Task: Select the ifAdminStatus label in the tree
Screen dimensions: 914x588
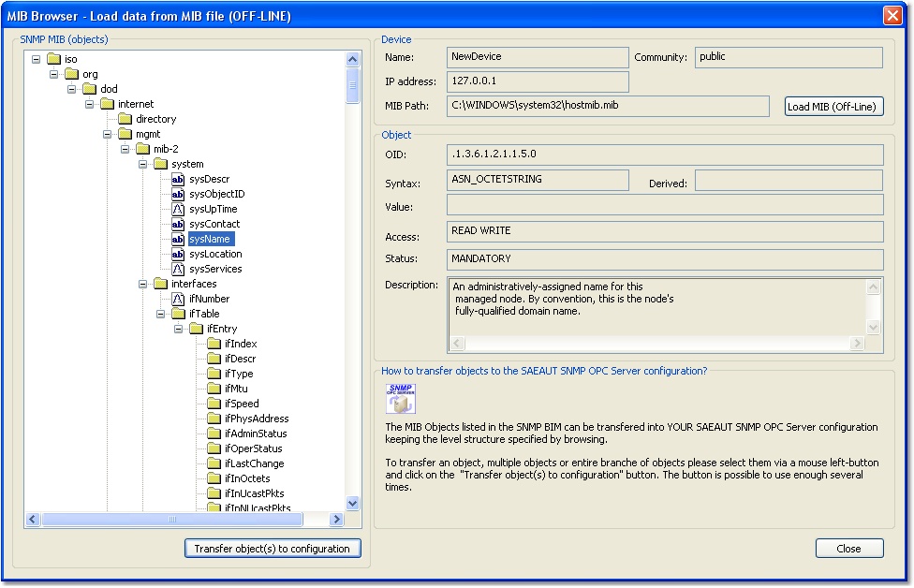Action: pyautogui.click(x=256, y=434)
